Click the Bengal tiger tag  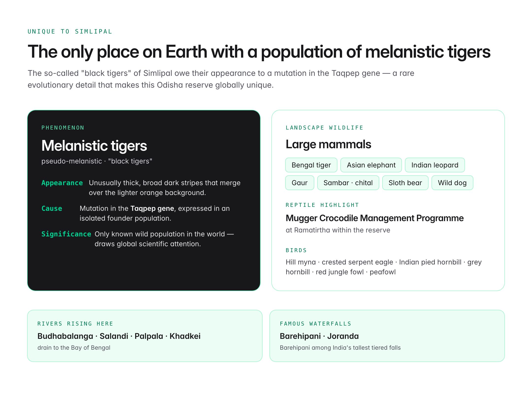tap(311, 165)
